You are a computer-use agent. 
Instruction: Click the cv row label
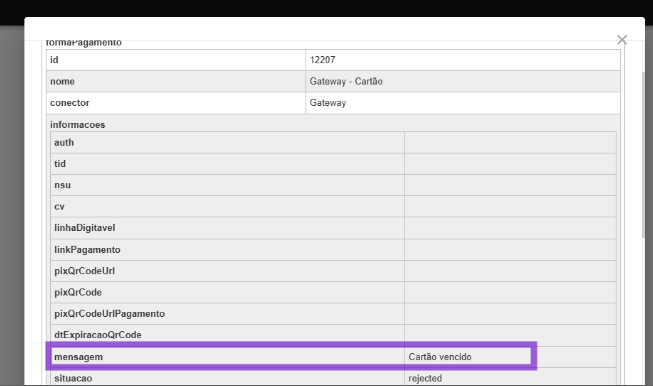coord(60,207)
